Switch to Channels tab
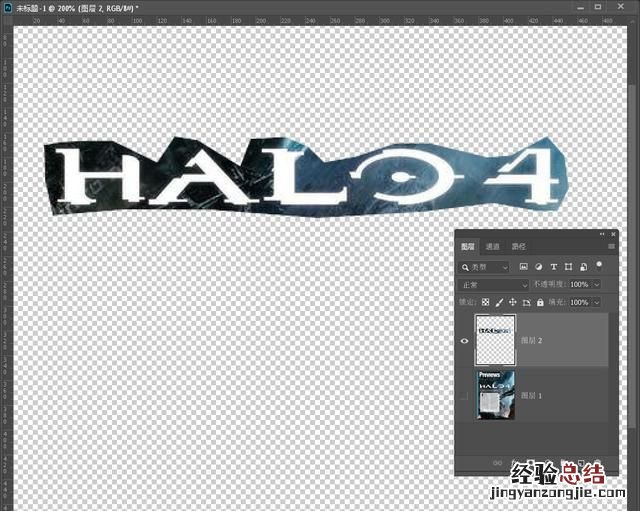 493,247
